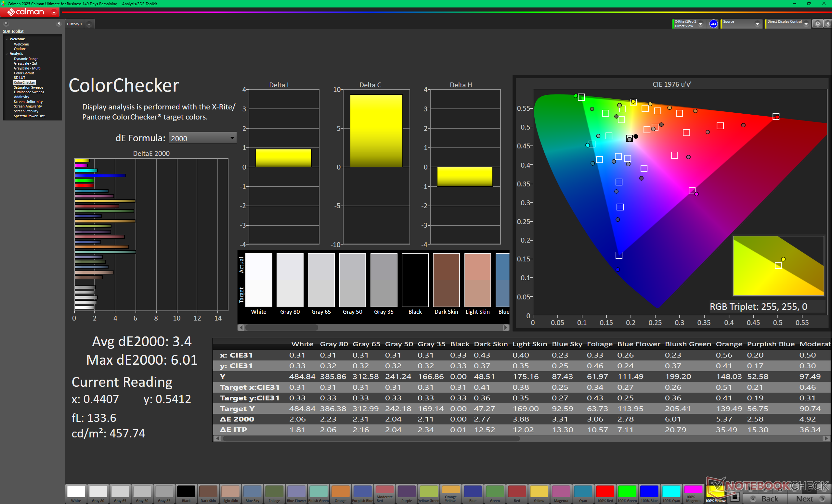Screen dimensions: 832x504
Task: Open the Source dropdown
Action: tap(742, 24)
